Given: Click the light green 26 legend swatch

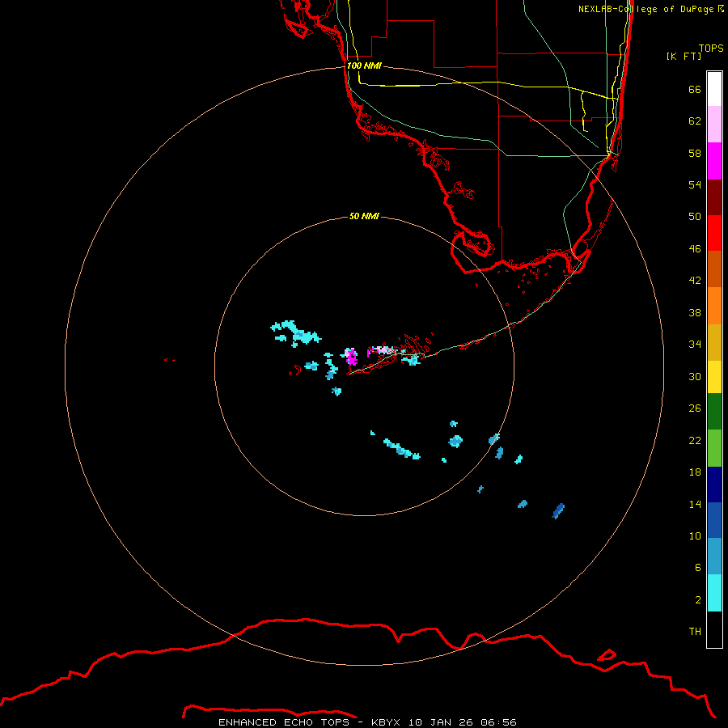Looking at the screenshot, I should coord(714,448).
